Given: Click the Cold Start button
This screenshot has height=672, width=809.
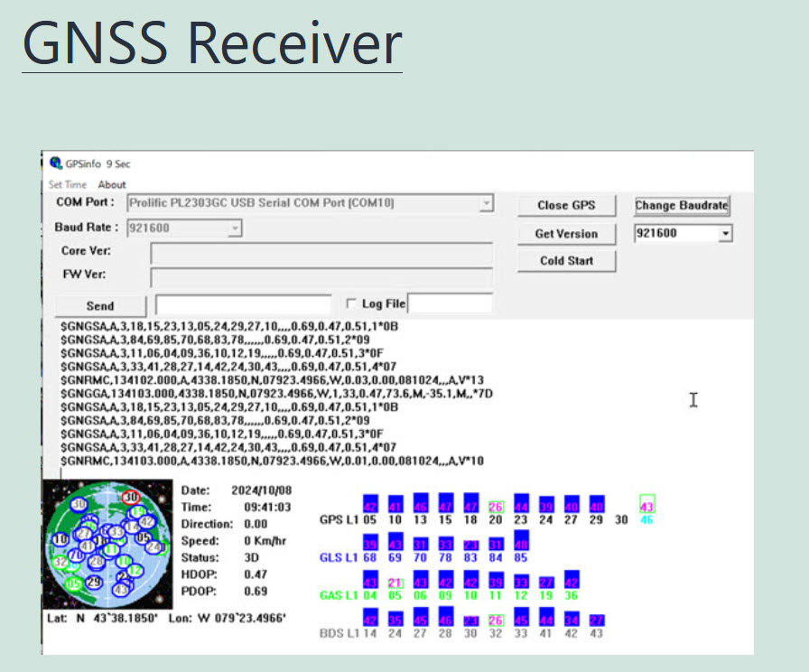Looking at the screenshot, I should click(566, 261).
